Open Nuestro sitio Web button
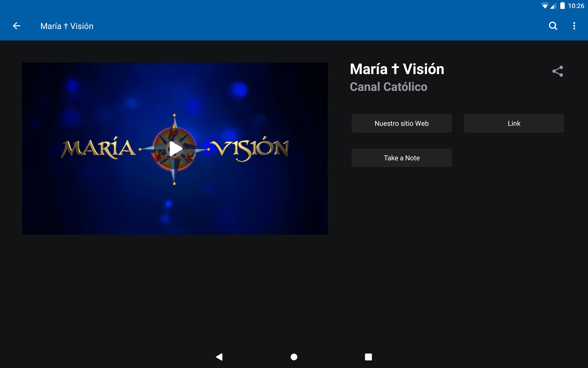 (401, 124)
